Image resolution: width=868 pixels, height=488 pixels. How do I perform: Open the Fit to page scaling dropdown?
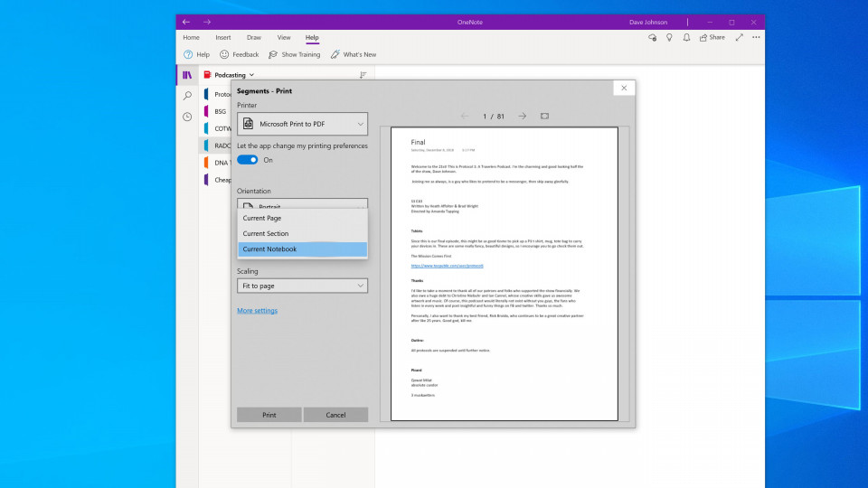point(302,286)
